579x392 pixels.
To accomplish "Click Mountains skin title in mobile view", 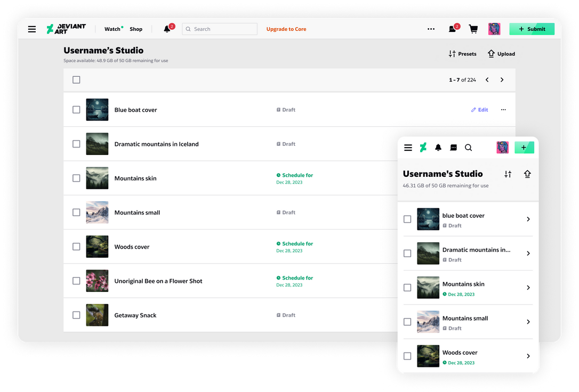I will (x=463, y=284).
